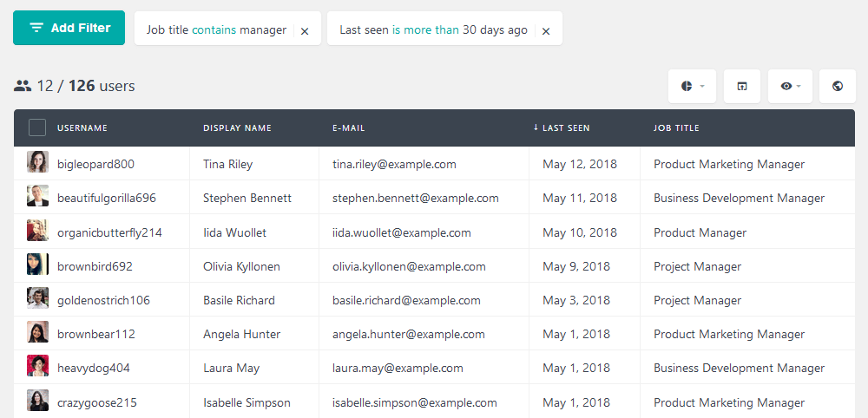868x418 pixels.
Task: Click email tina.riley@example.com
Action: 394,164
